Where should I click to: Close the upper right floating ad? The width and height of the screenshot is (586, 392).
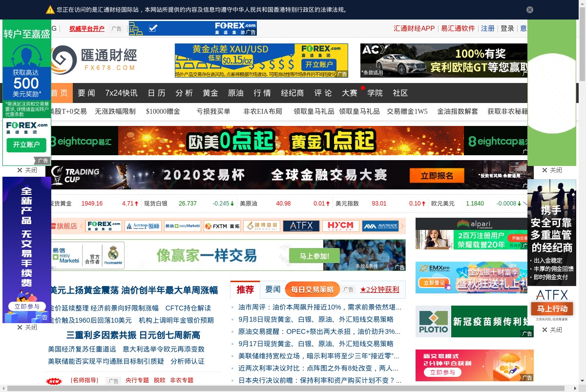click(552, 170)
